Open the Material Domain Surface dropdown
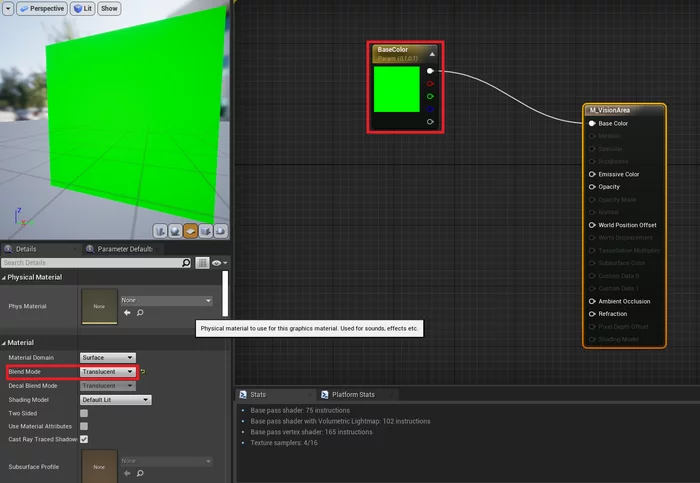This screenshot has height=483, width=700. point(108,358)
